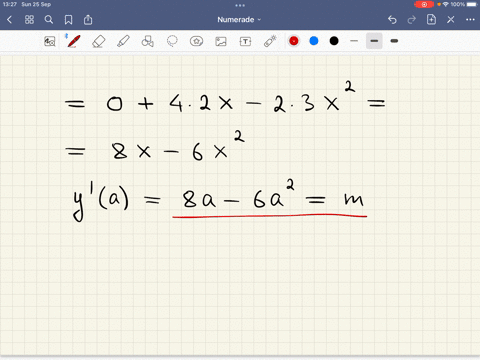Select the Highlighter tool
This screenshot has width=480, height=360.
click(x=123, y=41)
